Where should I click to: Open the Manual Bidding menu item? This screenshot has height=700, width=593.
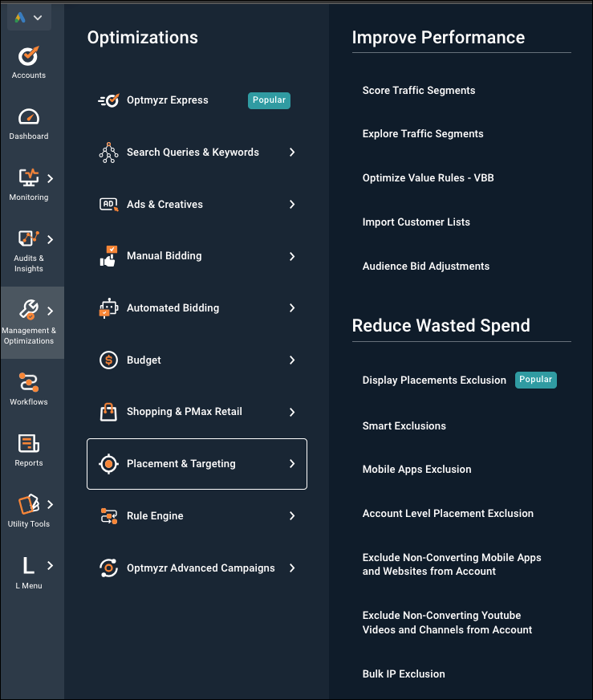197,256
